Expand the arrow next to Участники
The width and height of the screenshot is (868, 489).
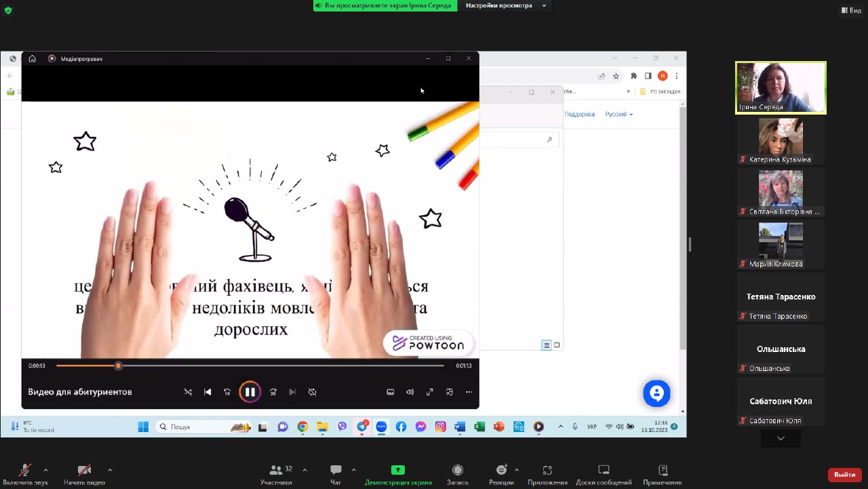[x=304, y=469]
